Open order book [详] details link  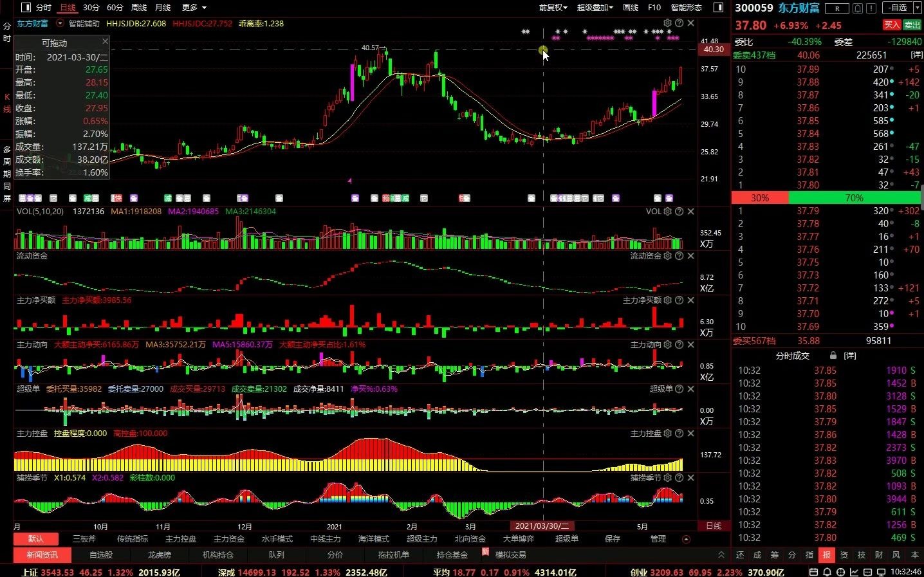(916, 55)
